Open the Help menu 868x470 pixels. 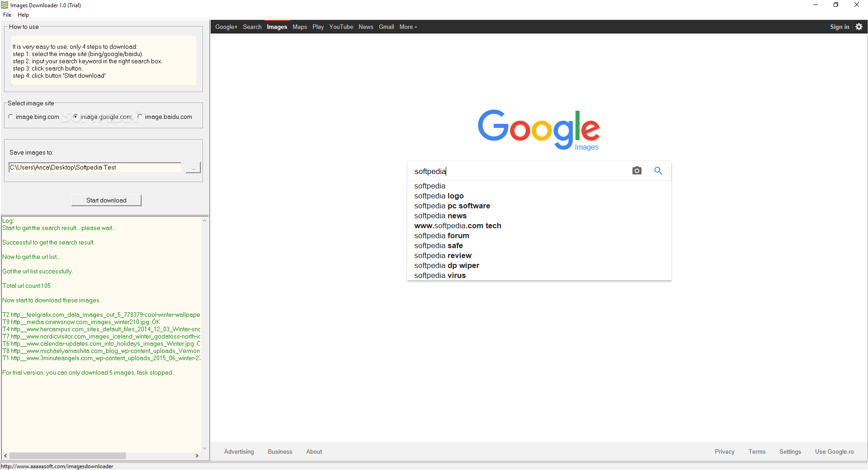[x=23, y=15]
